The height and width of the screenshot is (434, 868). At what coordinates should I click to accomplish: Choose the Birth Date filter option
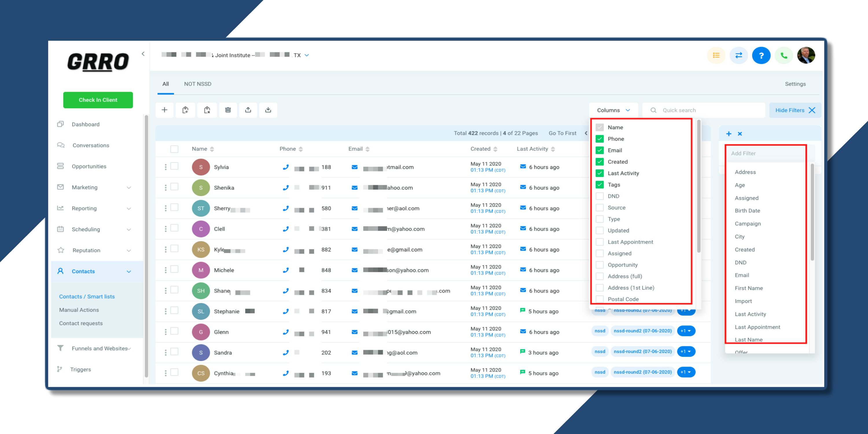(747, 211)
